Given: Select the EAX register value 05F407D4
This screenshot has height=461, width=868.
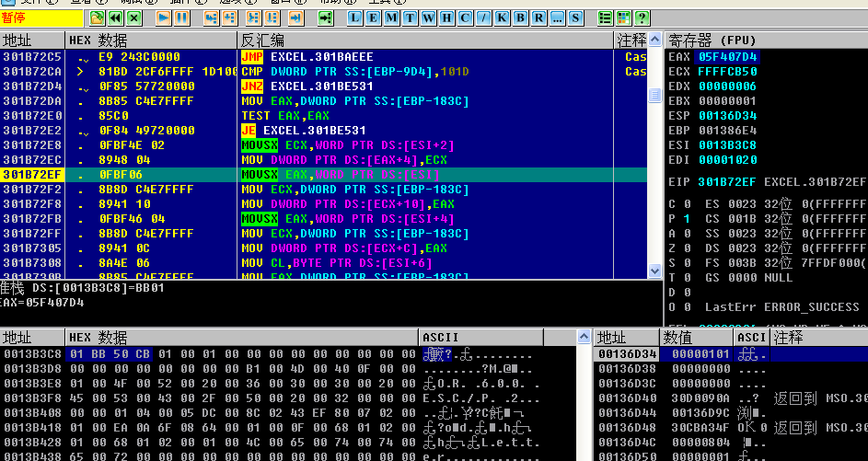Looking at the screenshot, I should (x=727, y=57).
